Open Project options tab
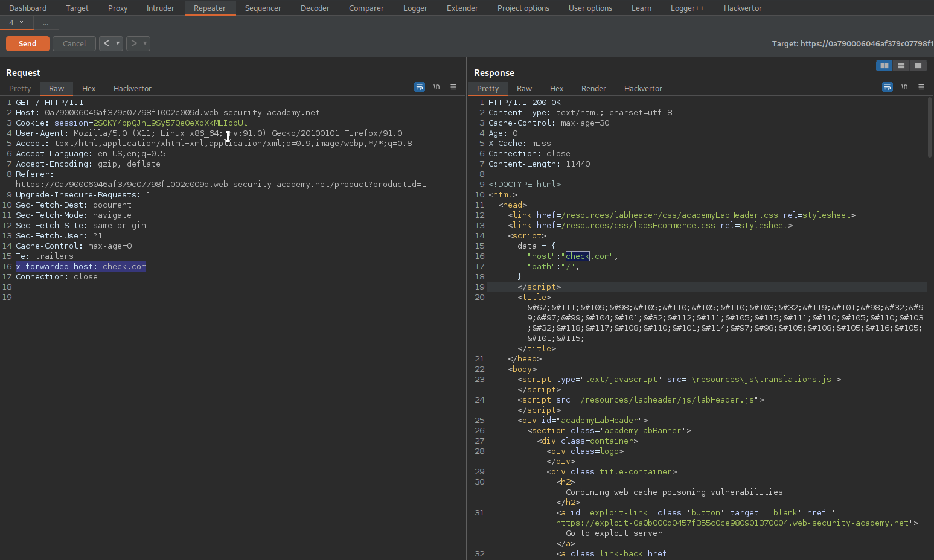This screenshot has width=934, height=560. pyautogui.click(x=523, y=8)
